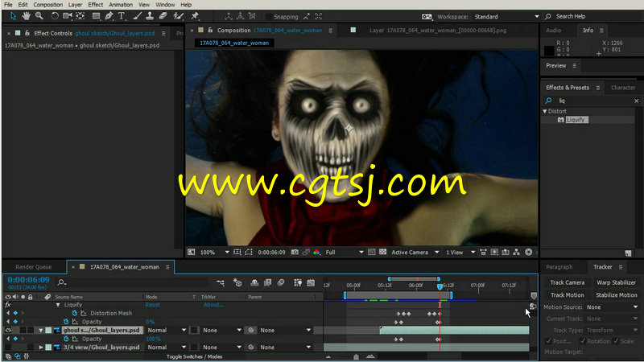Toggle Scale checkbox in Tracker panel
The width and height of the screenshot is (644, 362).
coord(616,341)
